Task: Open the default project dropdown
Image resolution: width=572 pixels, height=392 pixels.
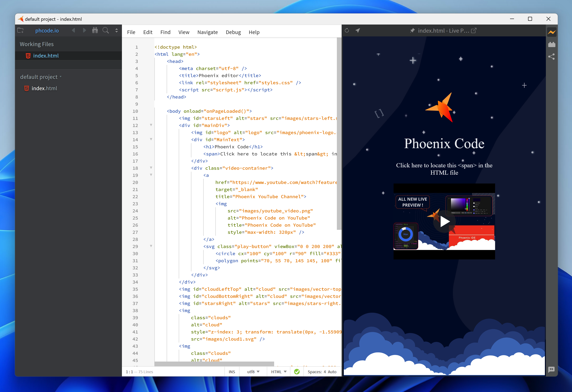Action: tap(41, 77)
